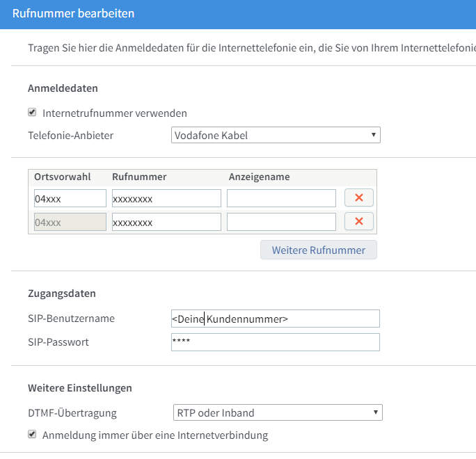The height and width of the screenshot is (459, 476).
Task: Click into the SIP-Passwort field
Action: tap(276, 342)
